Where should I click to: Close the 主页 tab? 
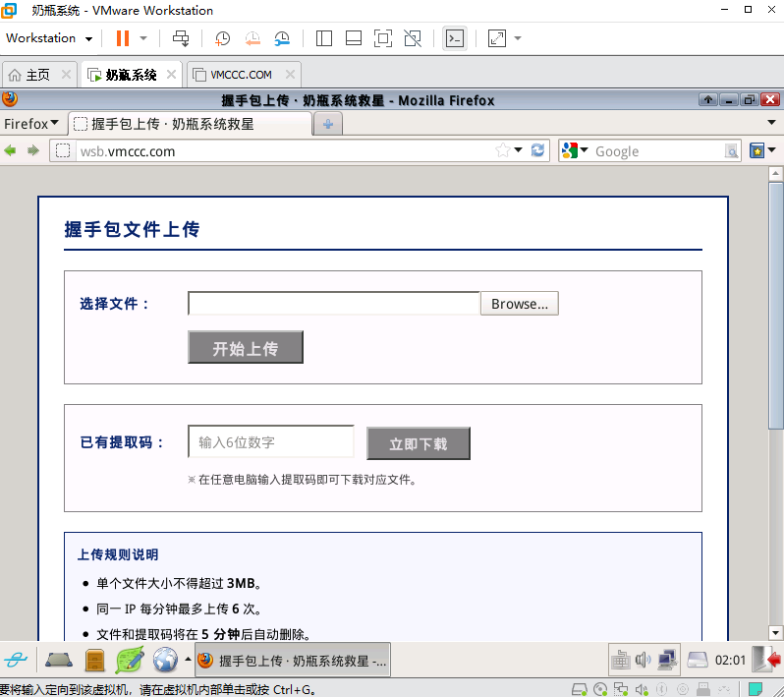click(x=66, y=75)
